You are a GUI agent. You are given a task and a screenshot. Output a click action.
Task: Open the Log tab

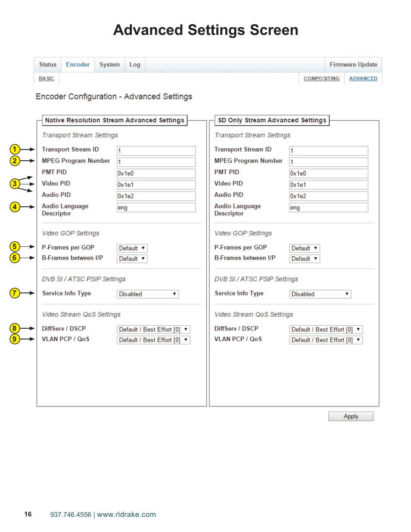[135, 65]
